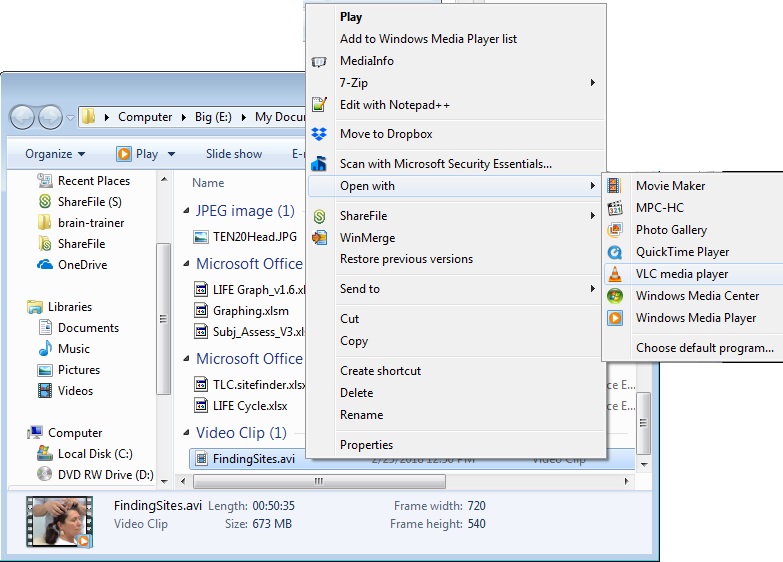This screenshot has width=783, height=562.
Task: Select Open with in context menu
Action: (x=455, y=186)
